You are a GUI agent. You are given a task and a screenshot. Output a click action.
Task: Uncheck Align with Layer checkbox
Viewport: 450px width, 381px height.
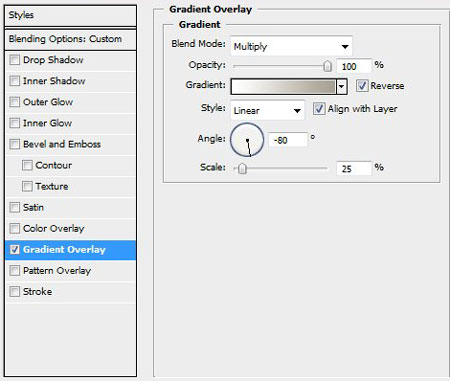coord(319,109)
